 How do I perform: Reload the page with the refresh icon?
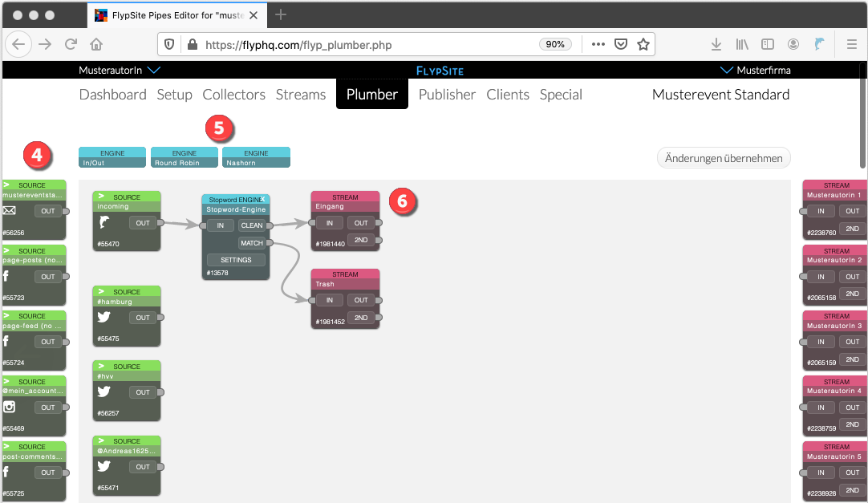pyautogui.click(x=71, y=44)
